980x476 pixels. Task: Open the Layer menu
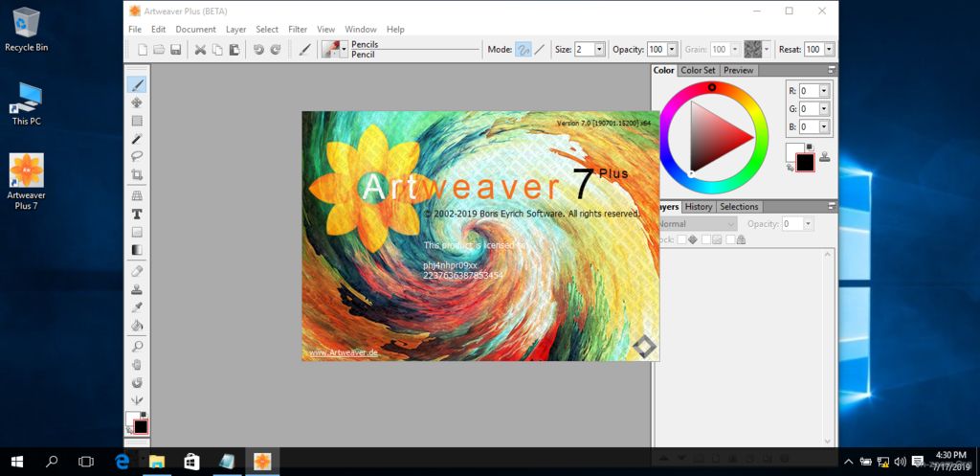[236, 30]
